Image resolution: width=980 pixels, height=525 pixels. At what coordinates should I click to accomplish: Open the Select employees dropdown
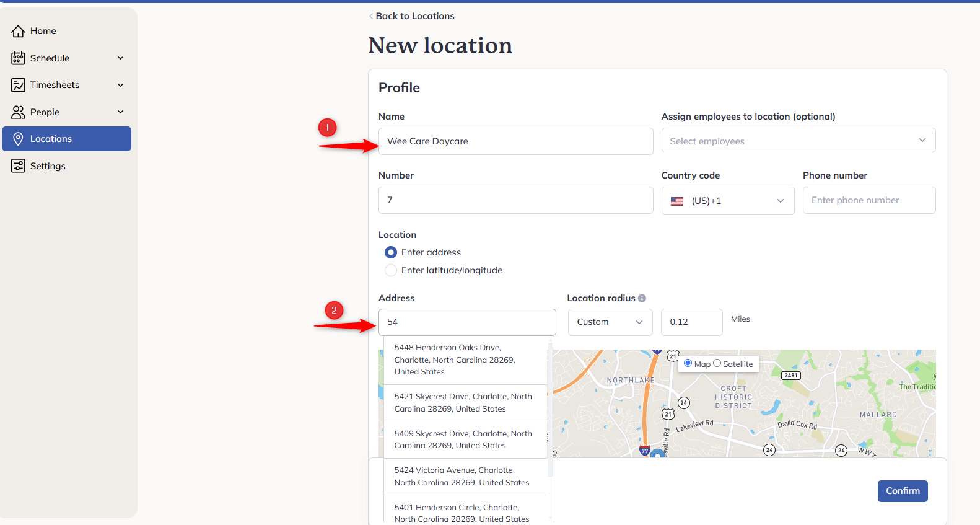(798, 140)
